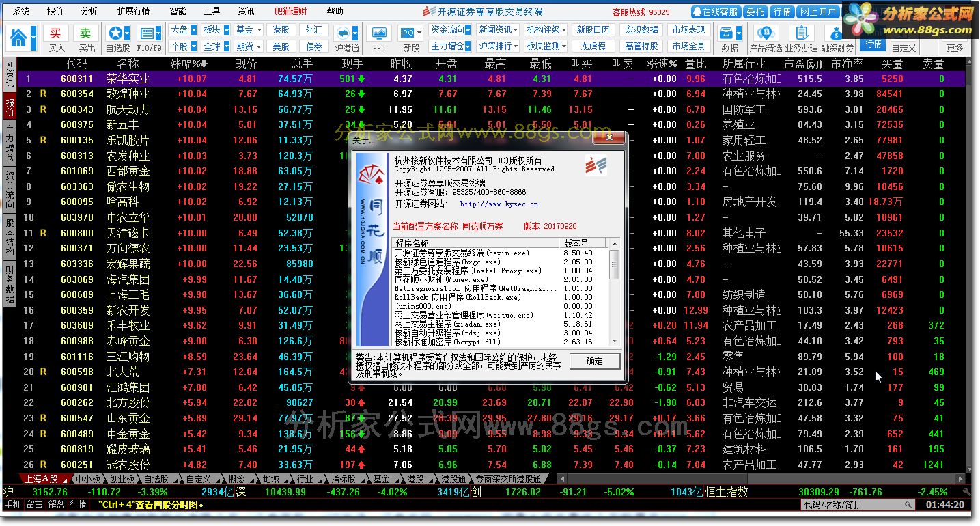
Task: Click the 龙虎榜 button
Action: [x=593, y=46]
